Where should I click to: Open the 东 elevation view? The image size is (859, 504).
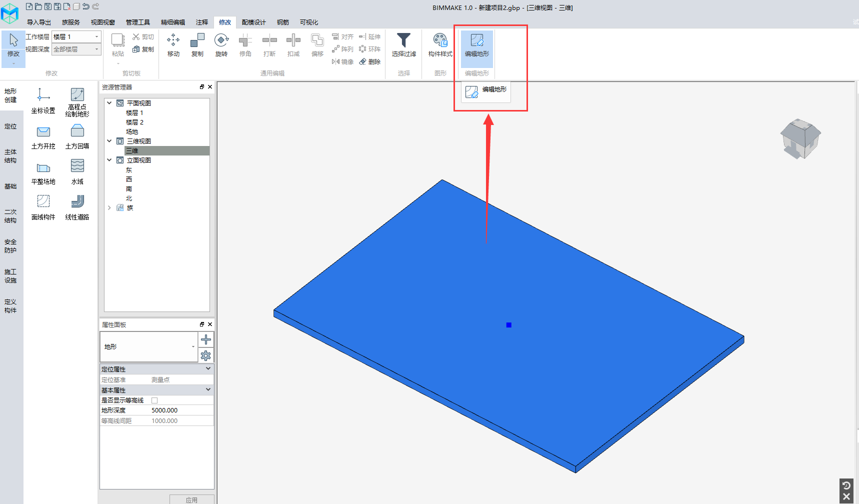click(x=129, y=170)
